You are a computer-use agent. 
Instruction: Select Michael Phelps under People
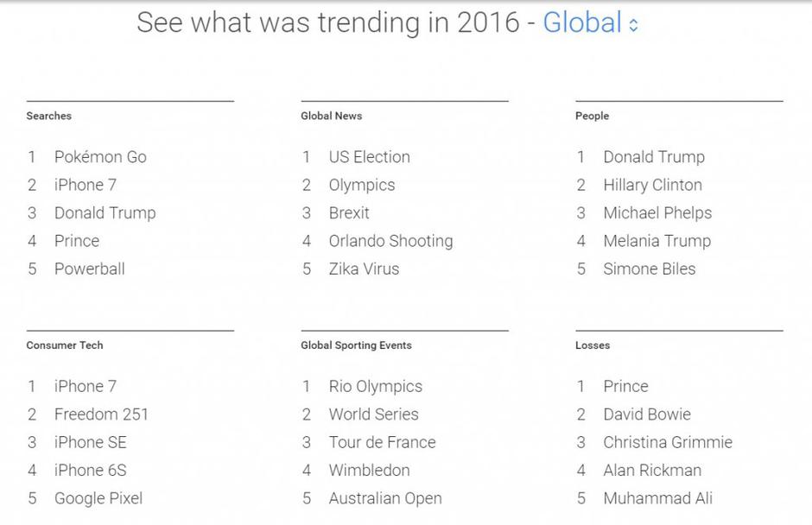tap(657, 213)
